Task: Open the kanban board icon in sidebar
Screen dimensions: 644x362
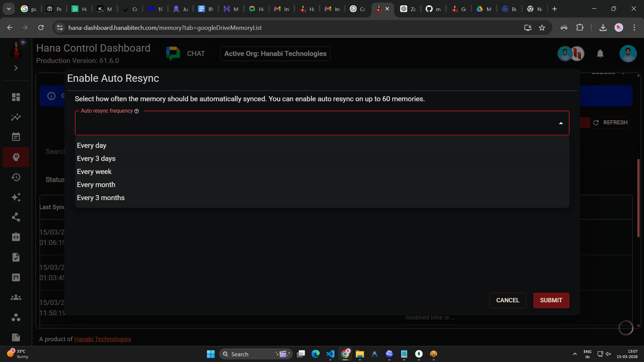Action: click(16, 277)
